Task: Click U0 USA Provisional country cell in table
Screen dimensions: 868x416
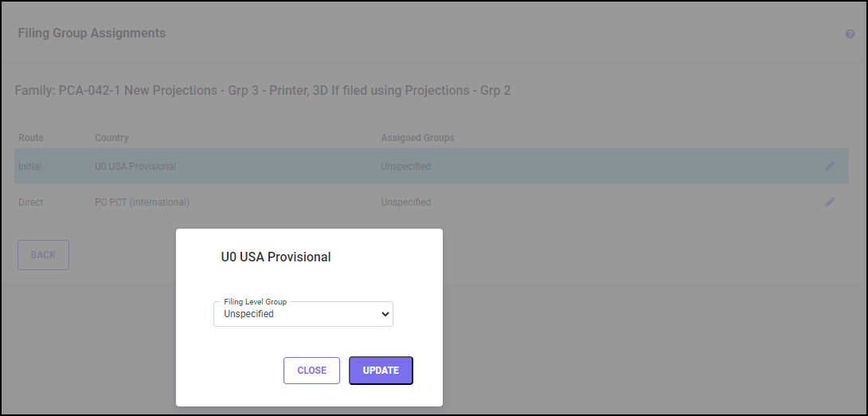Action: (135, 167)
